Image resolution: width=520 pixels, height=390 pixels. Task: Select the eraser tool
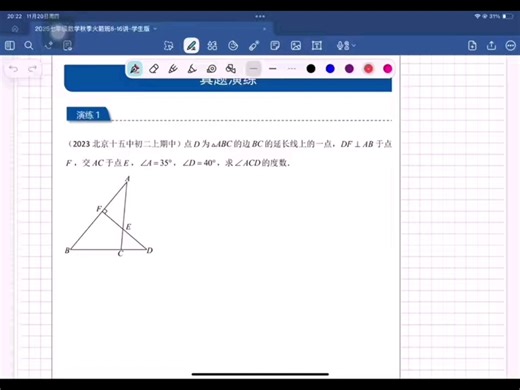(x=154, y=69)
